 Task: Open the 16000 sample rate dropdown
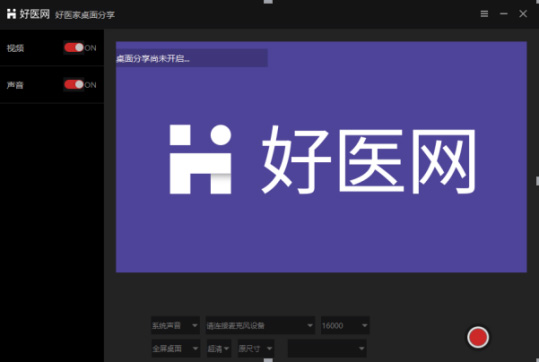tap(345, 325)
